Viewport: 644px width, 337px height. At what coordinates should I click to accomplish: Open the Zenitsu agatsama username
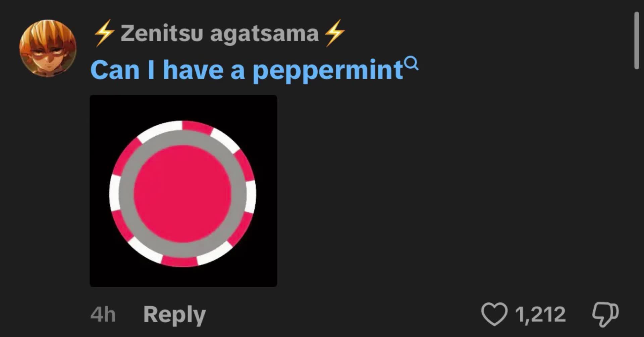tap(219, 33)
